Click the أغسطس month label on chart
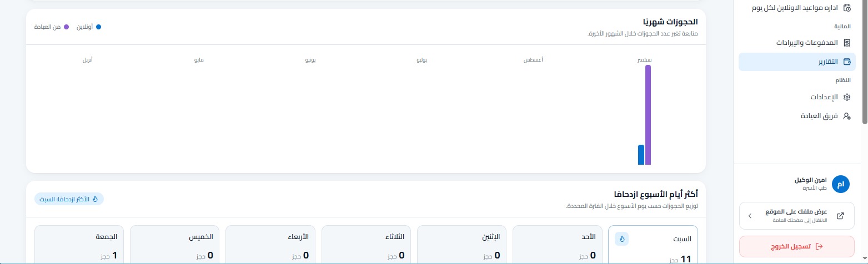The image size is (868, 264). (533, 59)
